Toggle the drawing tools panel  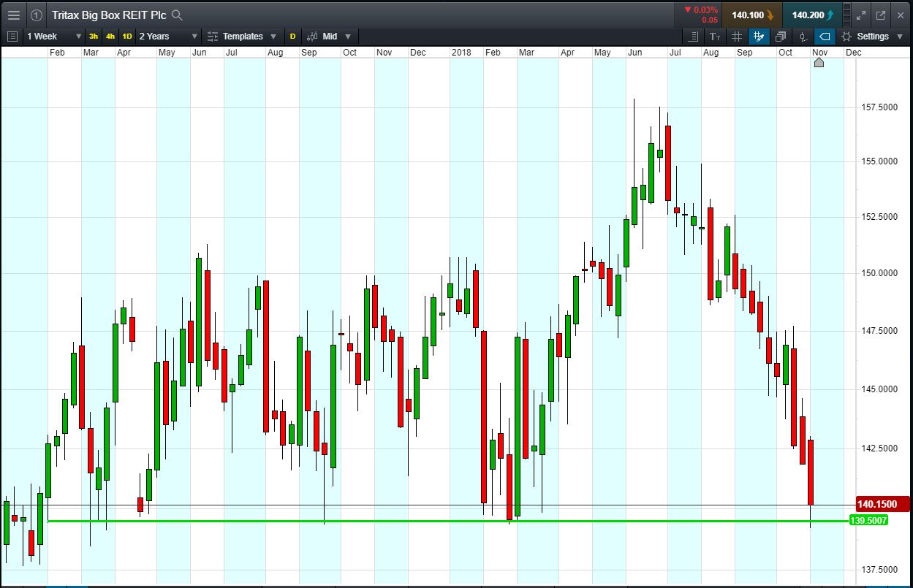[x=758, y=36]
